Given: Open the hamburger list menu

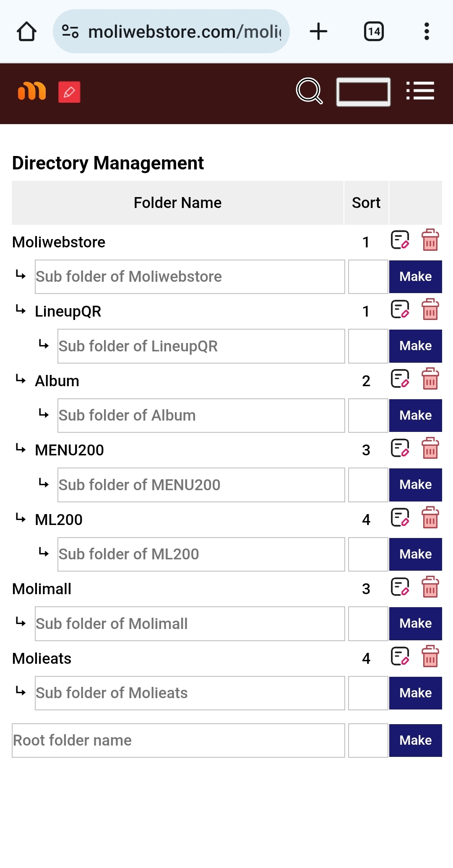Looking at the screenshot, I should [x=420, y=91].
